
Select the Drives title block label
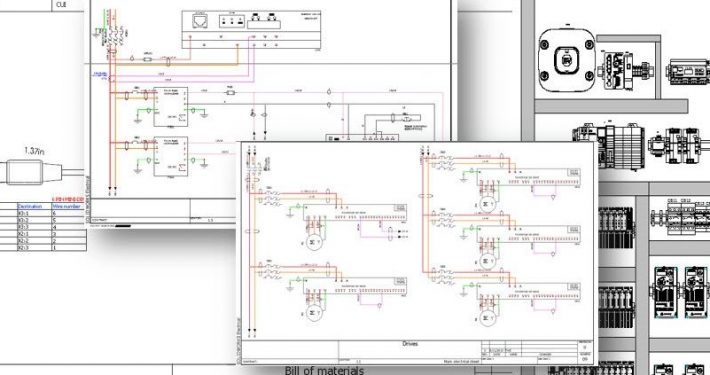click(x=410, y=344)
